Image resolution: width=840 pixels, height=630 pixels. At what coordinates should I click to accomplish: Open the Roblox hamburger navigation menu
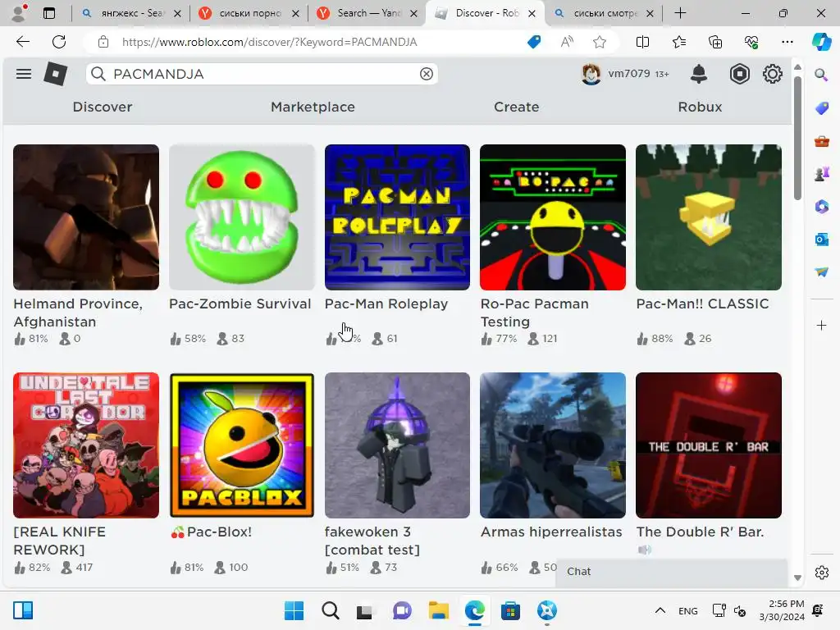pyautogui.click(x=24, y=74)
